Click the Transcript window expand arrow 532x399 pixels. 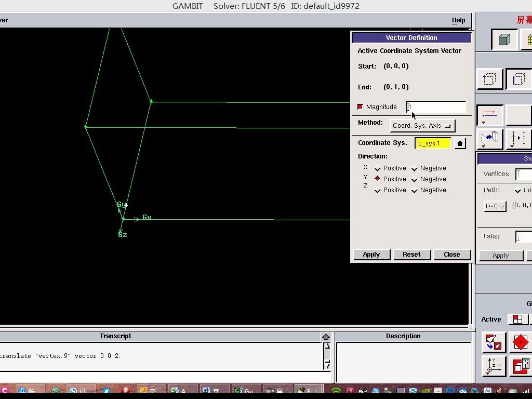[x=326, y=337]
